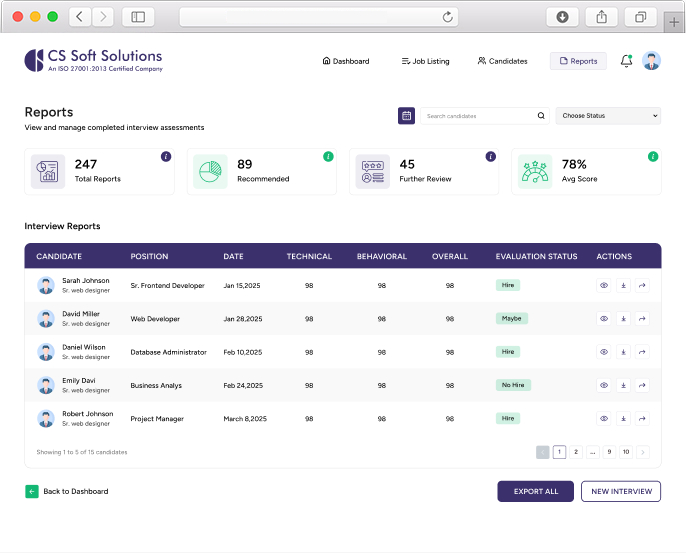Screen dimensions: 686x556
Task: Click the notification bell icon
Action: pyautogui.click(x=626, y=61)
